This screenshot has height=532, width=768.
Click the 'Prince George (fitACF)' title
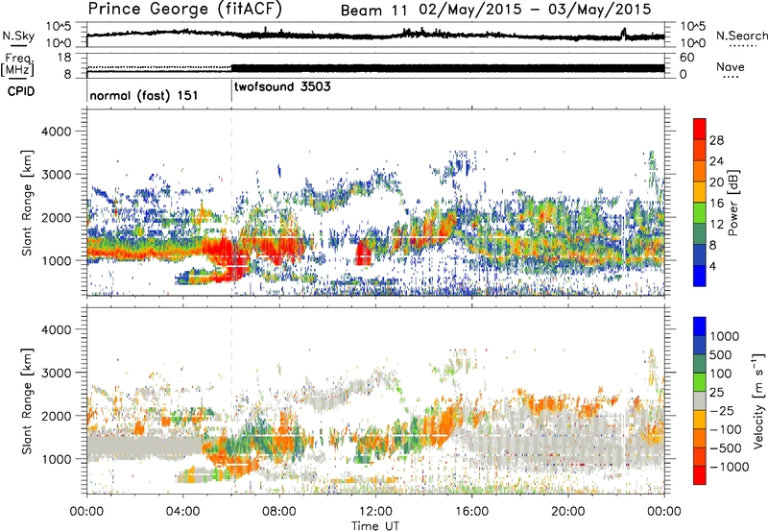pyautogui.click(x=185, y=9)
